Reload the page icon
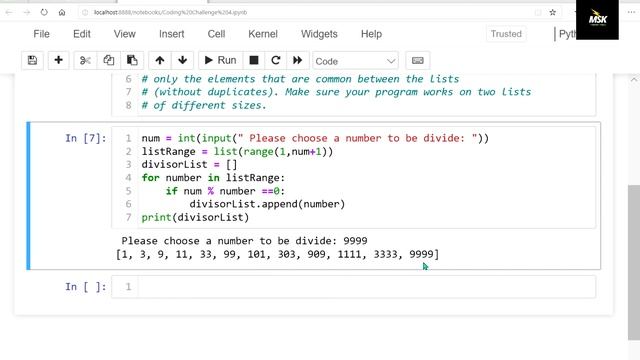 tap(44, 12)
